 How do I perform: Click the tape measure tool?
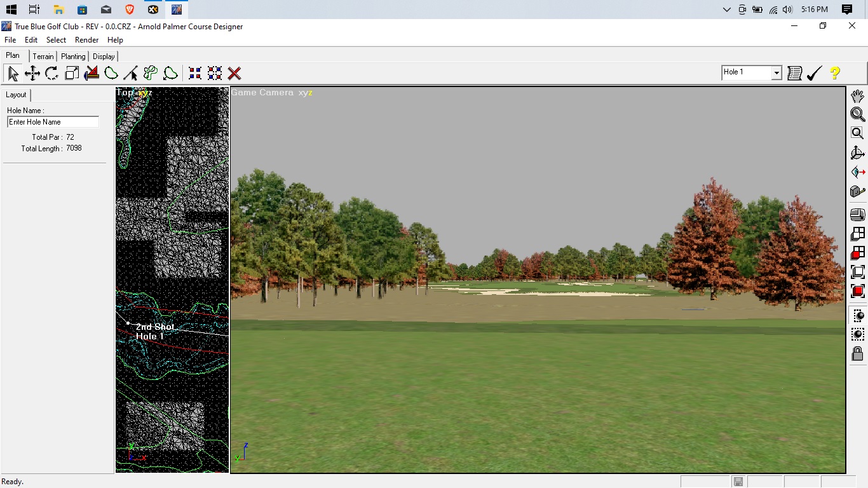click(857, 191)
